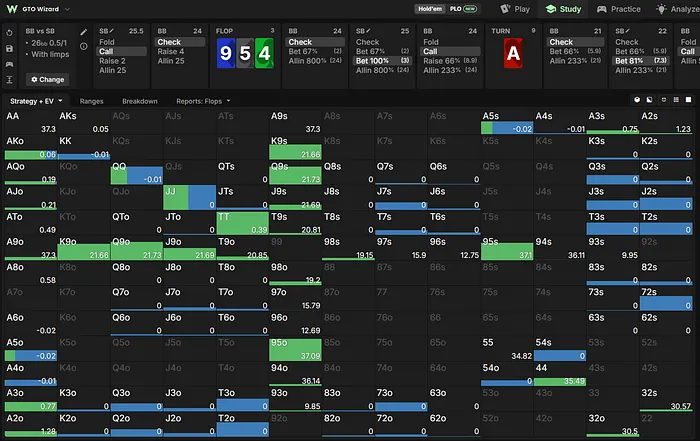This screenshot has height=441, width=700.
Task: Open the Strategy + EV dropdown
Action: (x=36, y=101)
